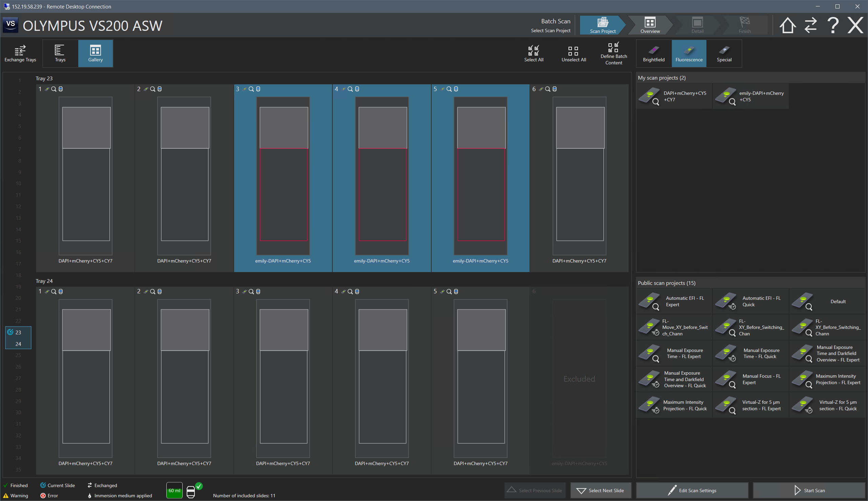The image size is (868, 501).
Task: Click the Select All slides icon
Action: click(534, 53)
